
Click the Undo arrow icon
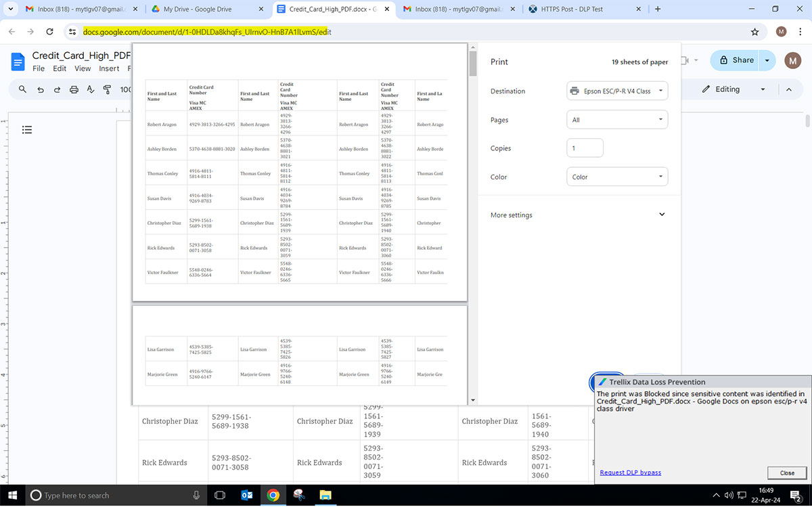point(40,89)
